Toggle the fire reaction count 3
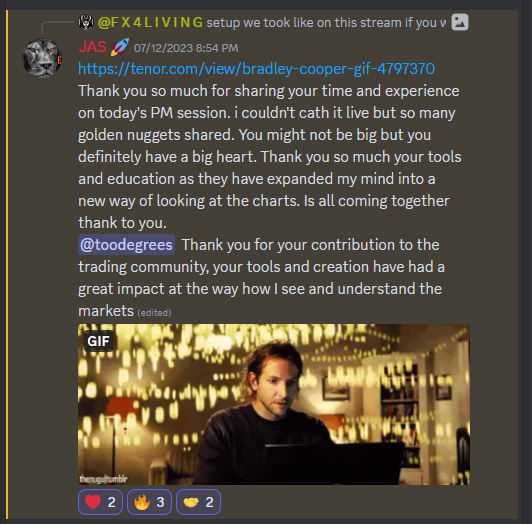This screenshot has width=532, height=524. [149, 502]
